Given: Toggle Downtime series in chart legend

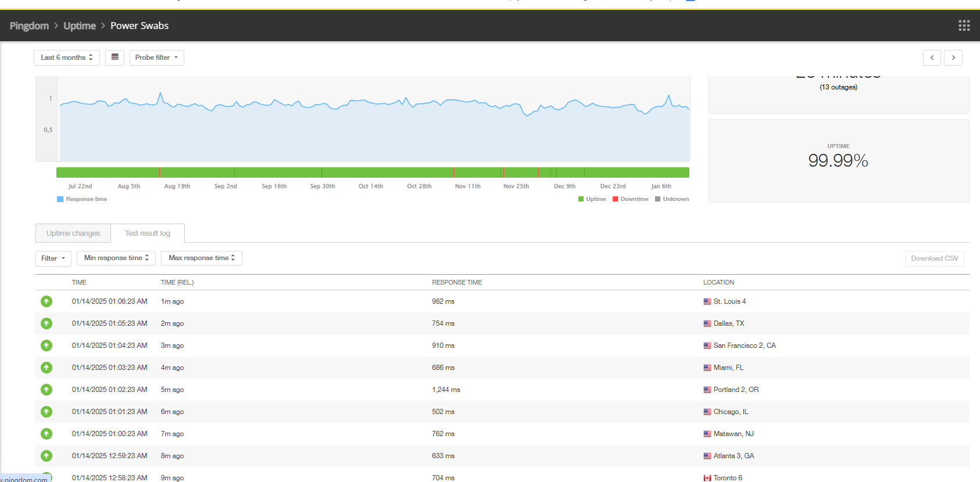Looking at the screenshot, I should point(631,199).
